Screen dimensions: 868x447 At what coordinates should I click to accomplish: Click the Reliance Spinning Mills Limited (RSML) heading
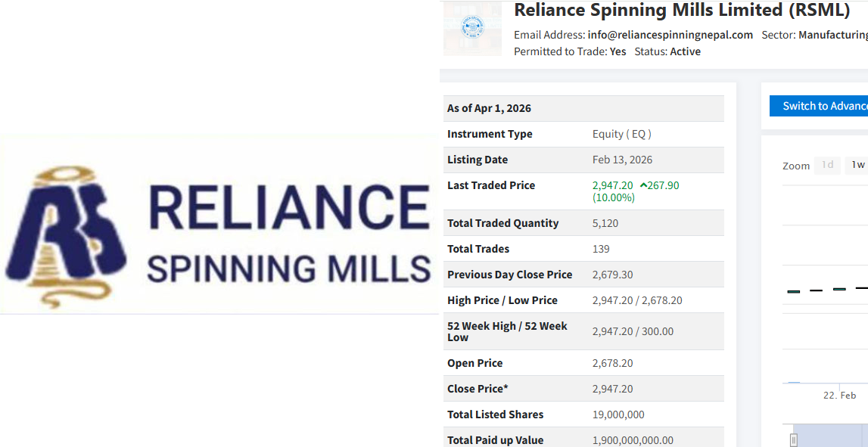click(683, 11)
